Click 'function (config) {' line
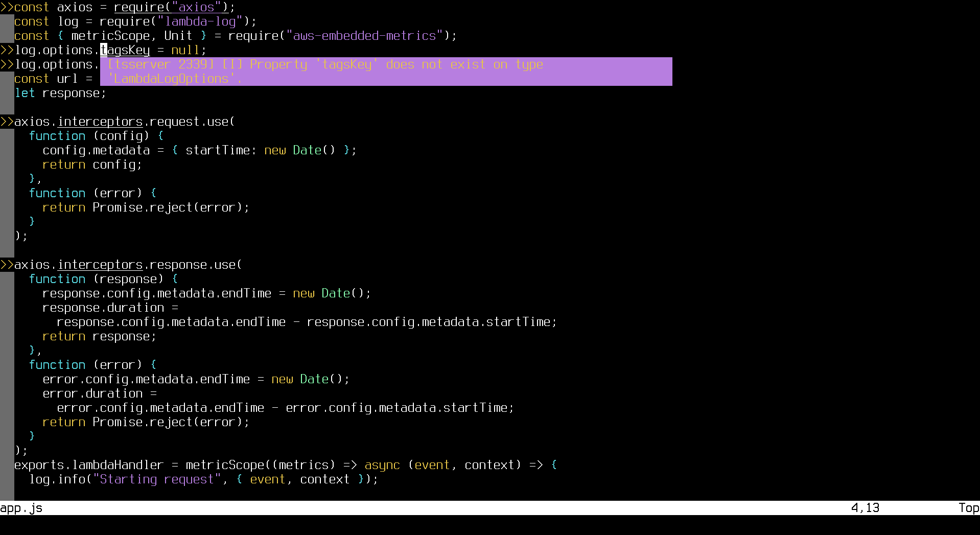 [96, 136]
